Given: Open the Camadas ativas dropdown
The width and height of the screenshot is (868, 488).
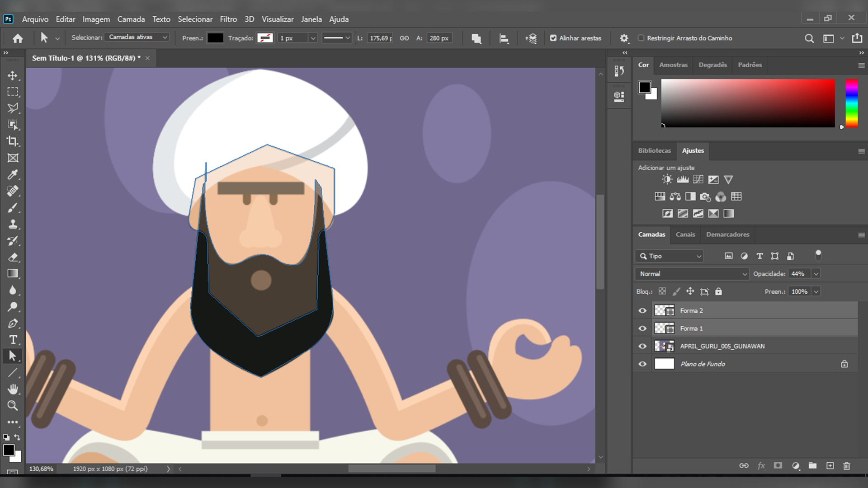Looking at the screenshot, I should (x=137, y=37).
